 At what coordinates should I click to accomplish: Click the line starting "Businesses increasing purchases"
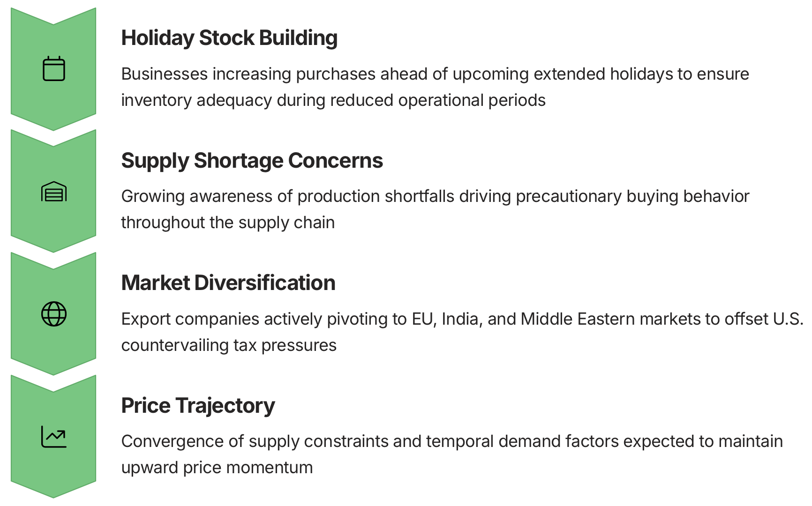pyautogui.click(x=435, y=74)
